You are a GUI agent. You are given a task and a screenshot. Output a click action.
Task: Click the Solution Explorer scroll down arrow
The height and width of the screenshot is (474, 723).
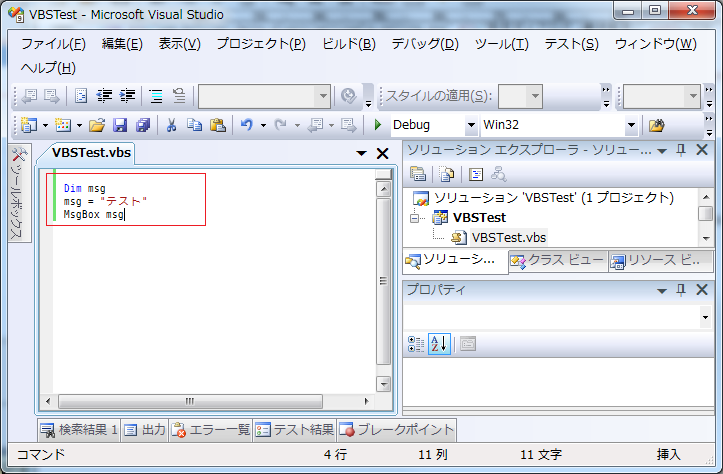[x=705, y=238]
